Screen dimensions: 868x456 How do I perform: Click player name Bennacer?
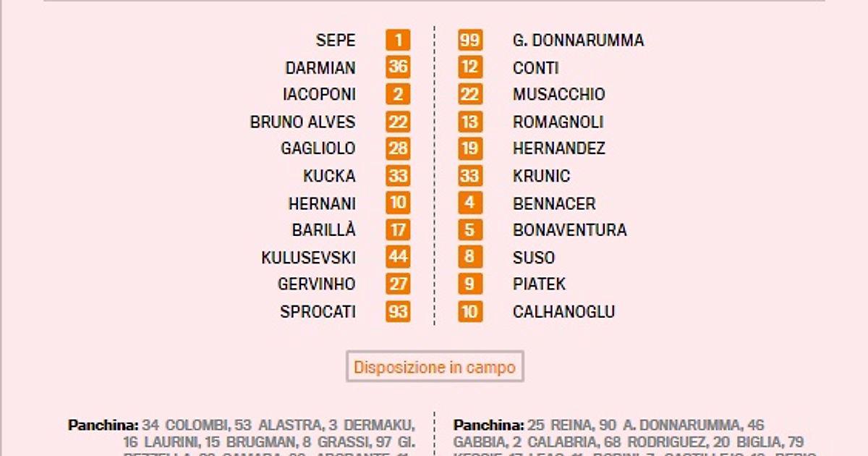coord(554,203)
